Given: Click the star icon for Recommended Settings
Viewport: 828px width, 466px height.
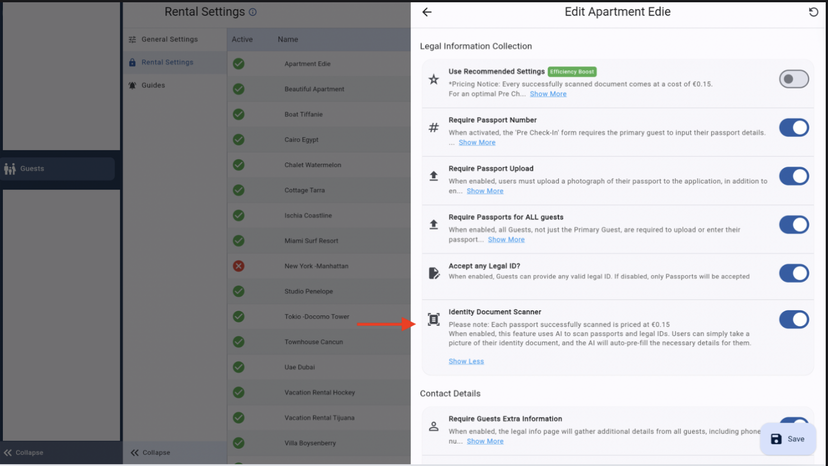Looking at the screenshot, I should 433,79.
